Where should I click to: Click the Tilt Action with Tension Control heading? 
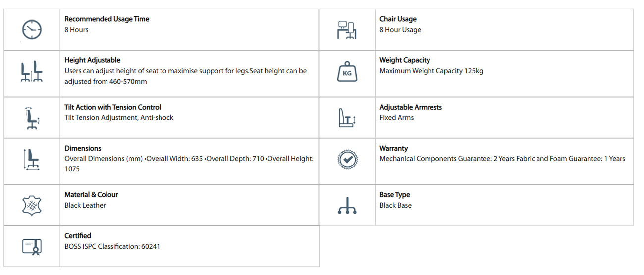(112, 107)
